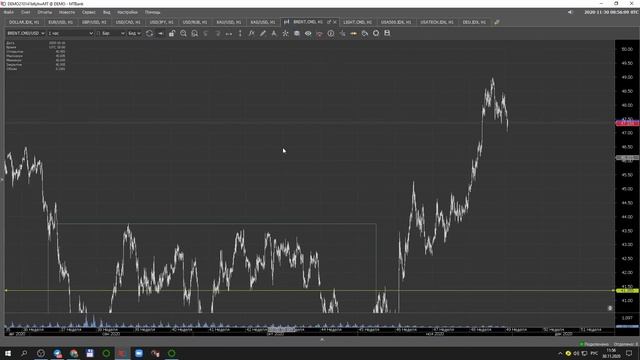
Task: Switch to the EUR/USD H1 chart tab
Action: (60, 22)
